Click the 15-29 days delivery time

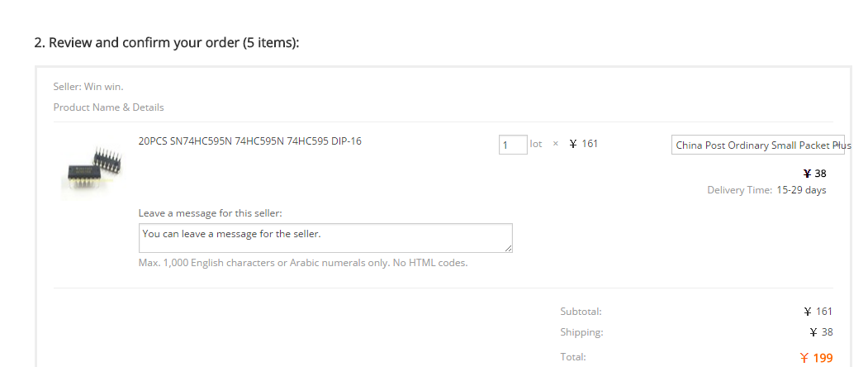coord(800,190)
